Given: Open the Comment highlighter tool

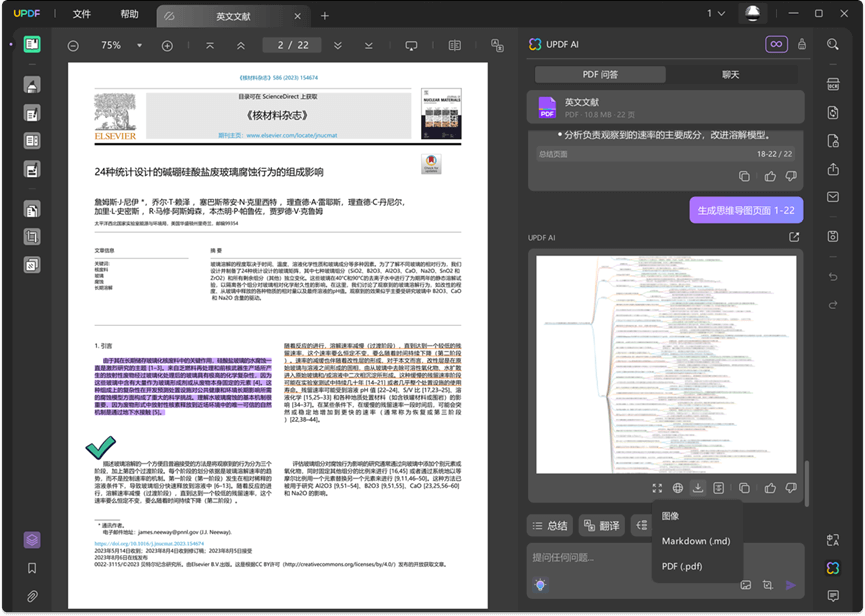Looking at the screenshot, I should point(32,85).
